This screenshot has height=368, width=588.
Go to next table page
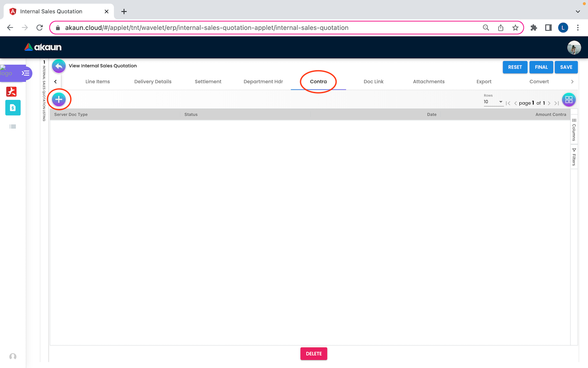[x=549, y=103]
